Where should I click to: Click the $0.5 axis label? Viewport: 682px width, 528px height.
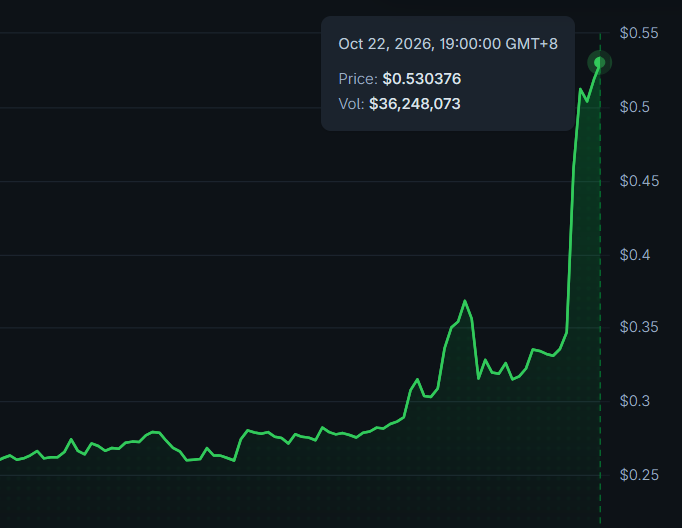click(635, 107)
